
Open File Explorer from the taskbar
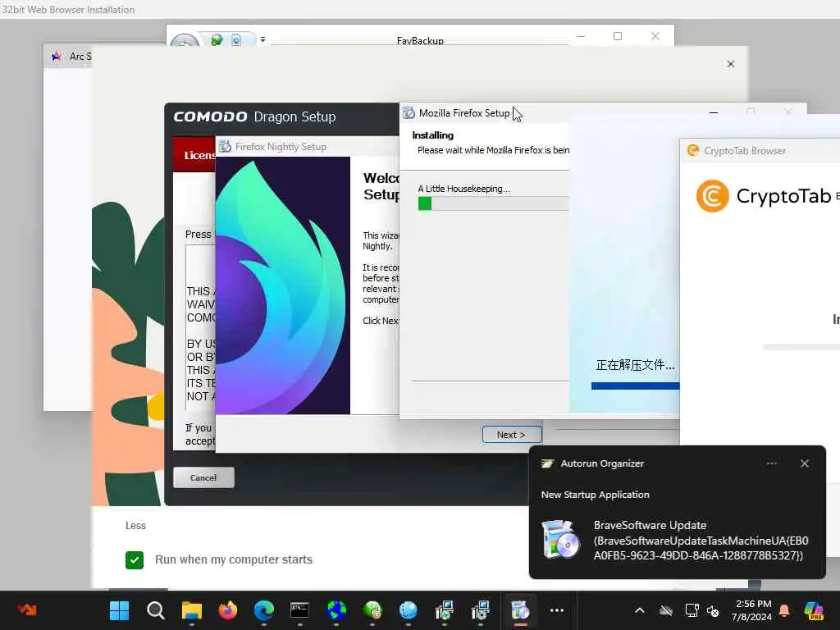pyautogui.click(x=192, y=610)
